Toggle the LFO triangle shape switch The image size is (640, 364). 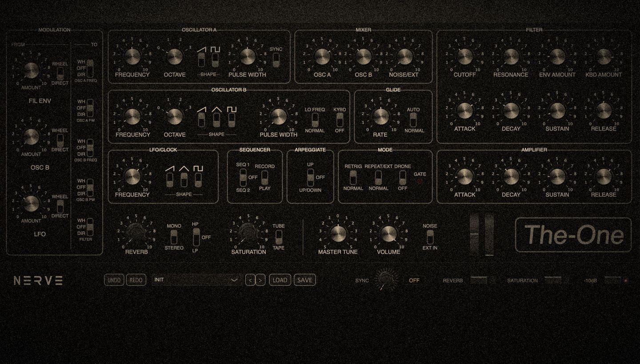184,180
